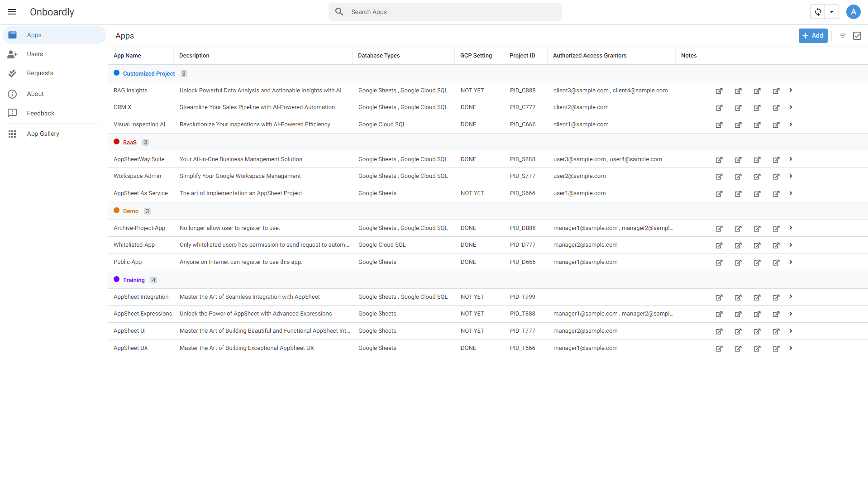Click client2@sample.com grantor cell
The height and width of the screenshot is (488, 868).
[x=581, y=107]
